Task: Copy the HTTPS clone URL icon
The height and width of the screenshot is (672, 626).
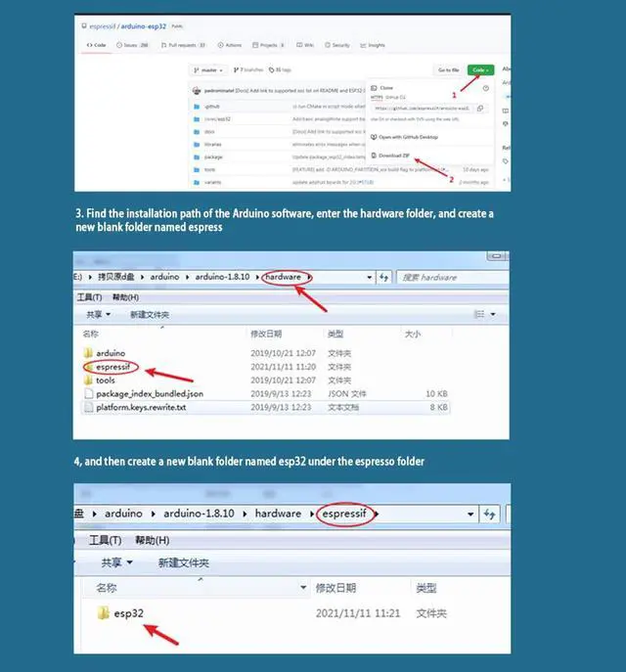Action: (480, 109)
